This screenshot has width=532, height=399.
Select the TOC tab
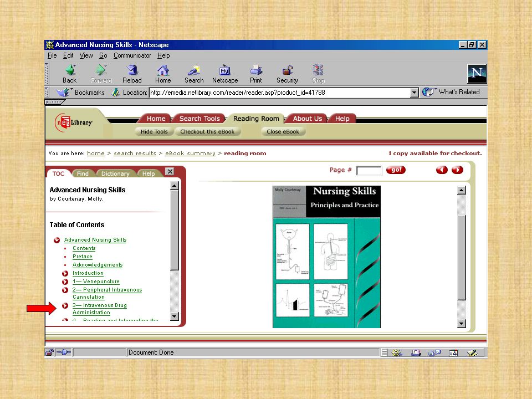click(58, 173)
